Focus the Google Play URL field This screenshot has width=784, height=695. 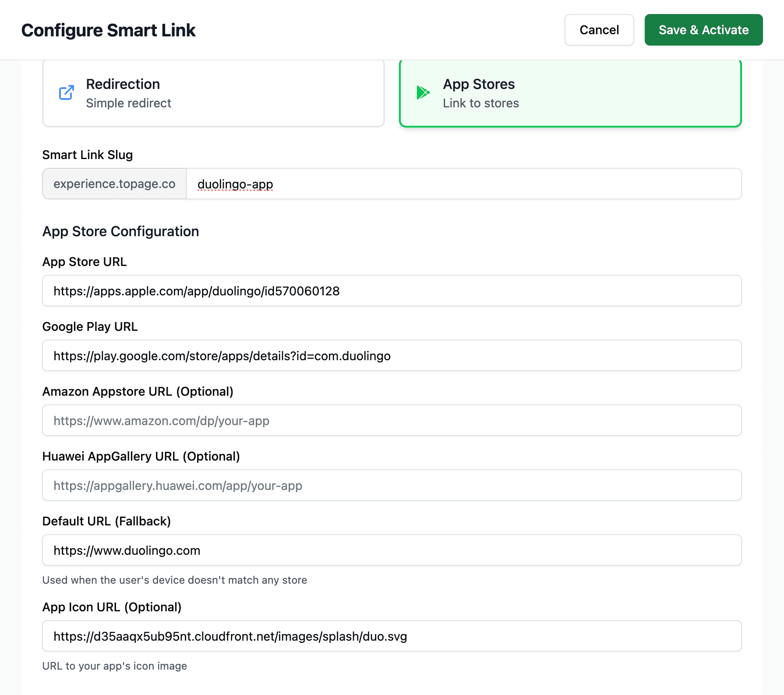pos(392,355)
